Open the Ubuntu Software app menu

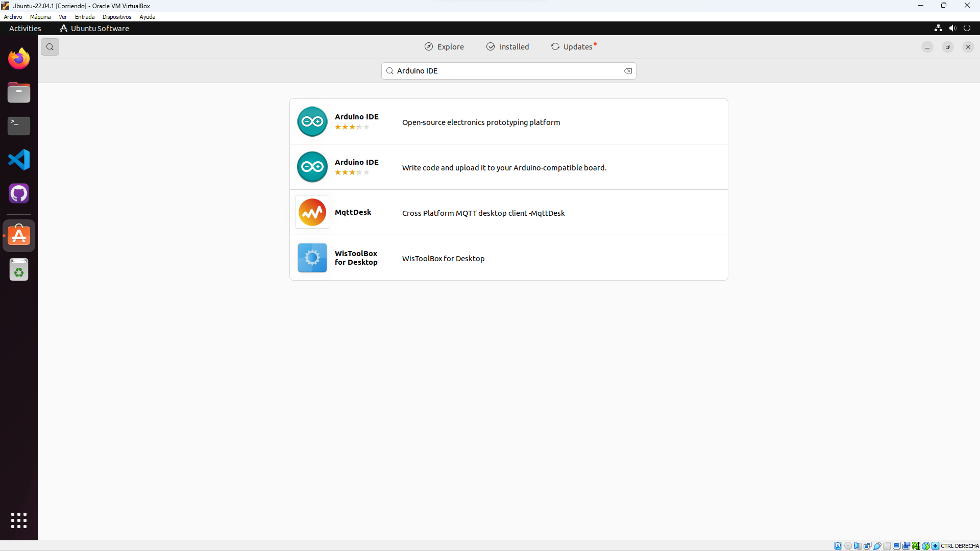(x=95, y=29)
